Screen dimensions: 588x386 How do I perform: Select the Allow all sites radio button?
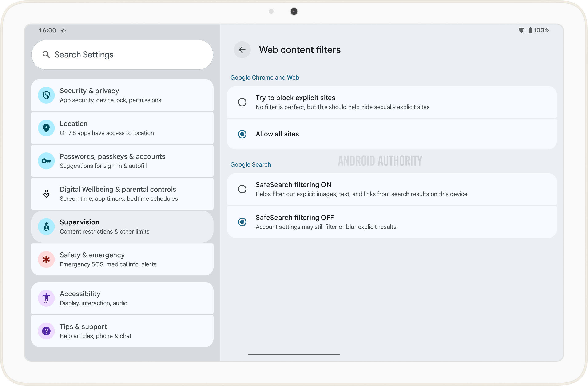click(242, 134)
